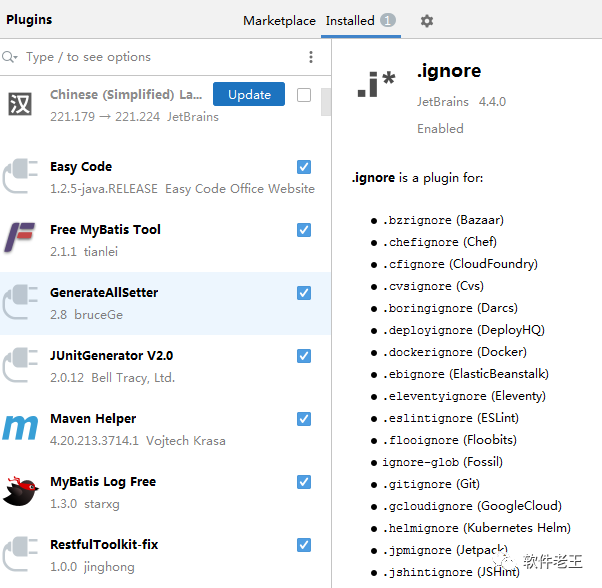Disable the Easy Code plugin checkbox

(x=304, y=167)
